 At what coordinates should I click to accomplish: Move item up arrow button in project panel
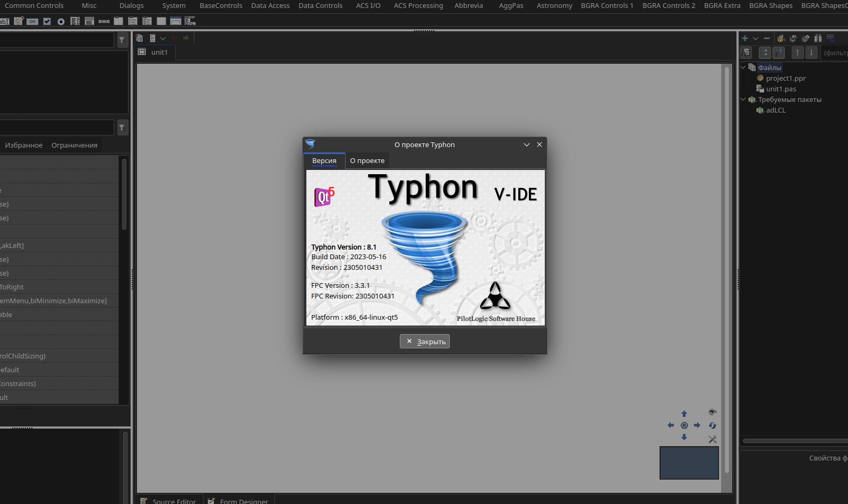click(798, 53)
